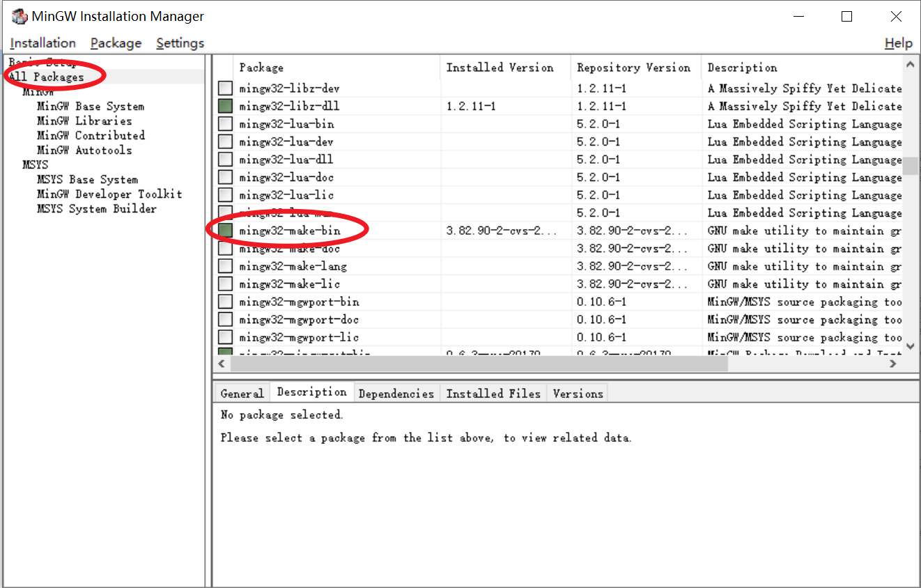
Task: Mark the mingw32-lua-doc package checkbox
Action: (225, 177)
